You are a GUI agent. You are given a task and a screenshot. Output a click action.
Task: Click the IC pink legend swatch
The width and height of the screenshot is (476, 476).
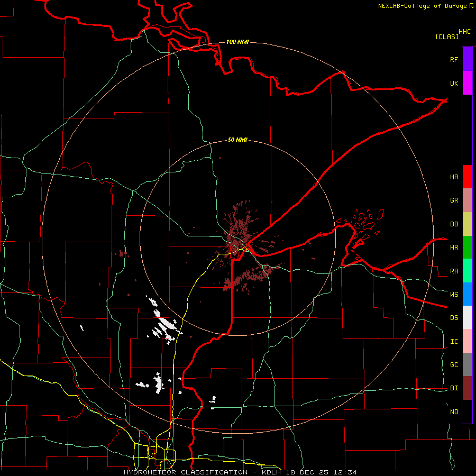467,341
